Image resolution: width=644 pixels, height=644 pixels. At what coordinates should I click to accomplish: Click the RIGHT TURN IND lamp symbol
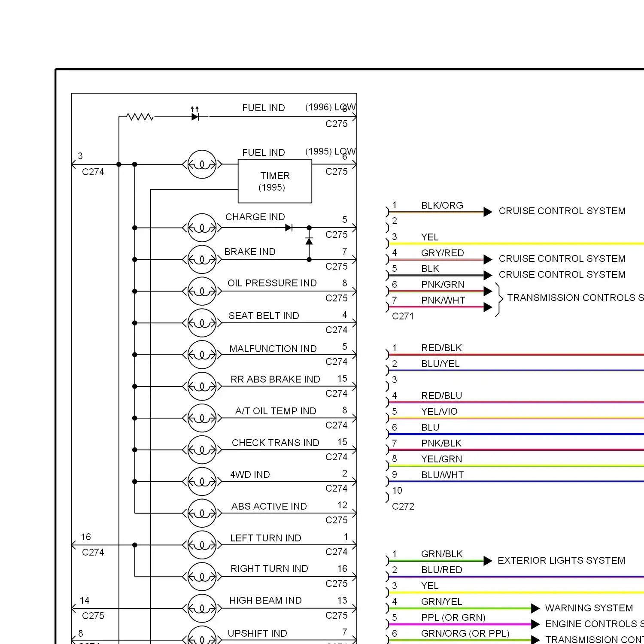pyautogui.click(x=202, y=577)
